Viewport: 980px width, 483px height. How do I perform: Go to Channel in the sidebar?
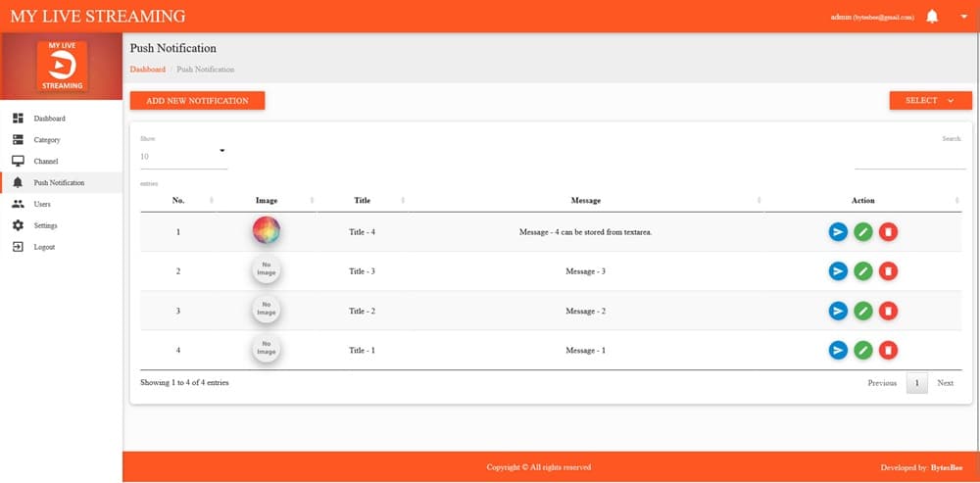46,162
